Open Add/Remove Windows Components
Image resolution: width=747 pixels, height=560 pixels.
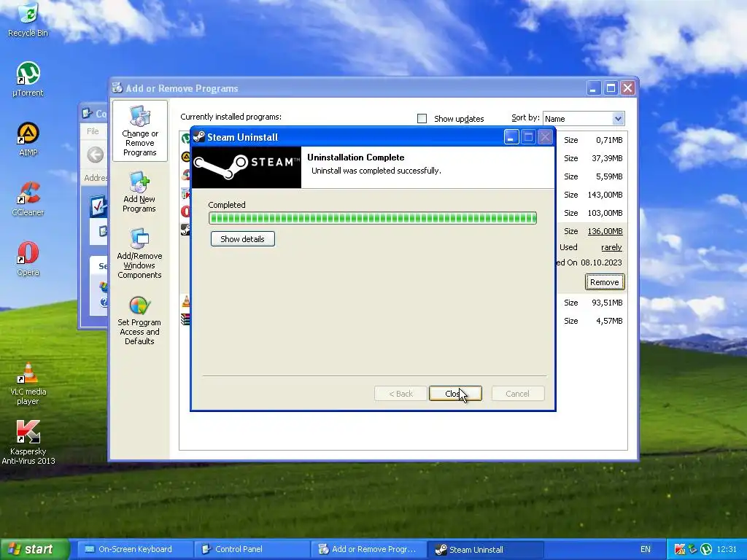(x=139, y=253)
